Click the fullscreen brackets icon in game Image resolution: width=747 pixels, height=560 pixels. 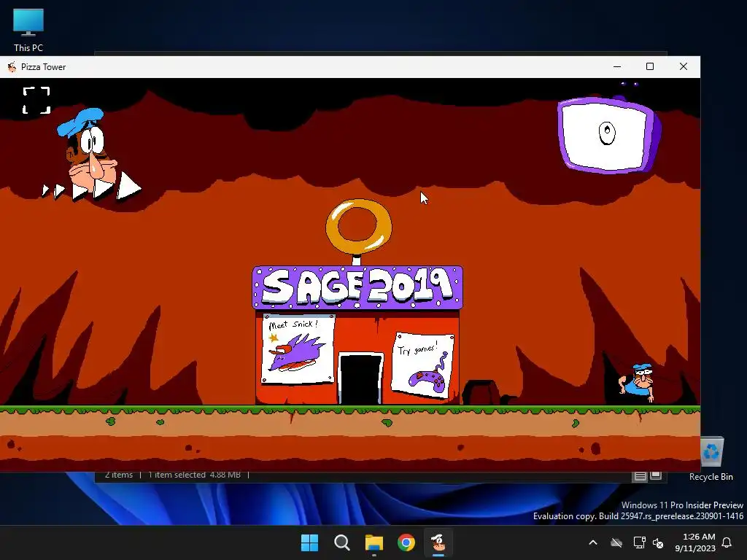[36, 101]
